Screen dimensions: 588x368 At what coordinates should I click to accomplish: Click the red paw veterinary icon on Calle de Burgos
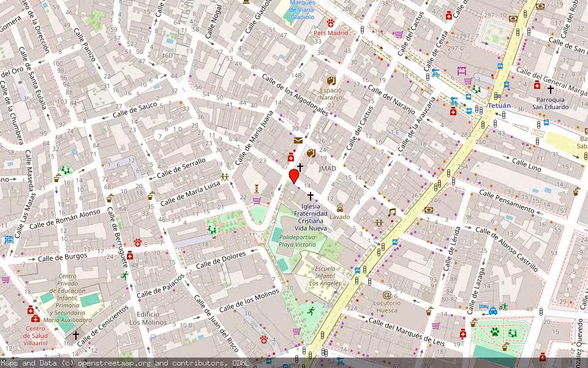(x=137, y=243)
